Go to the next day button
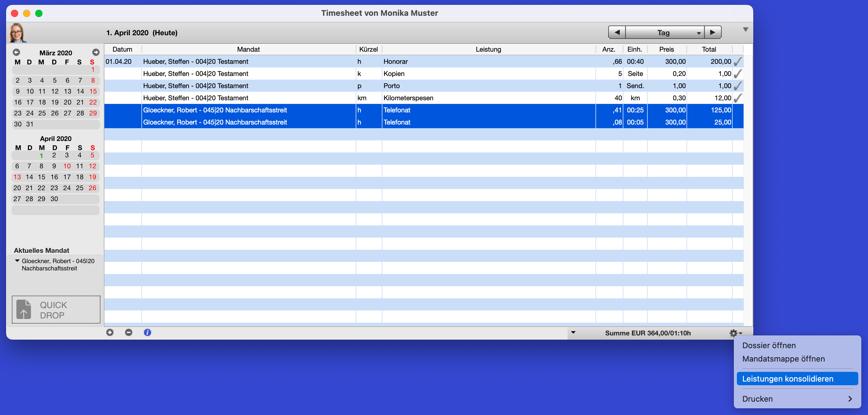 coord(713,33)
